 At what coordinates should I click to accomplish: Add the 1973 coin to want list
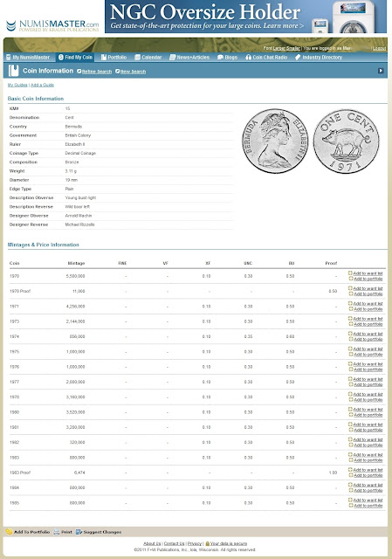coord(366,318)
